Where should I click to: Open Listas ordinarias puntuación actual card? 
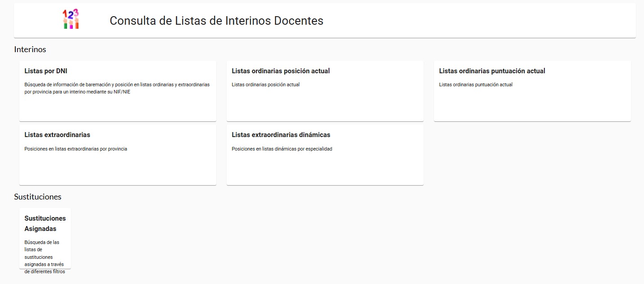click(x=492, y=71)
